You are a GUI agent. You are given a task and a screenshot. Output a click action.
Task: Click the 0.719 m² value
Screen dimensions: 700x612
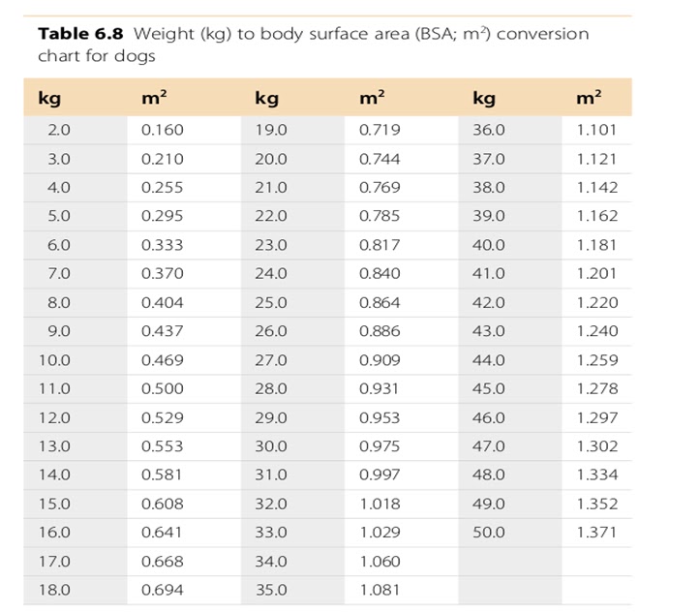point(379,130)
